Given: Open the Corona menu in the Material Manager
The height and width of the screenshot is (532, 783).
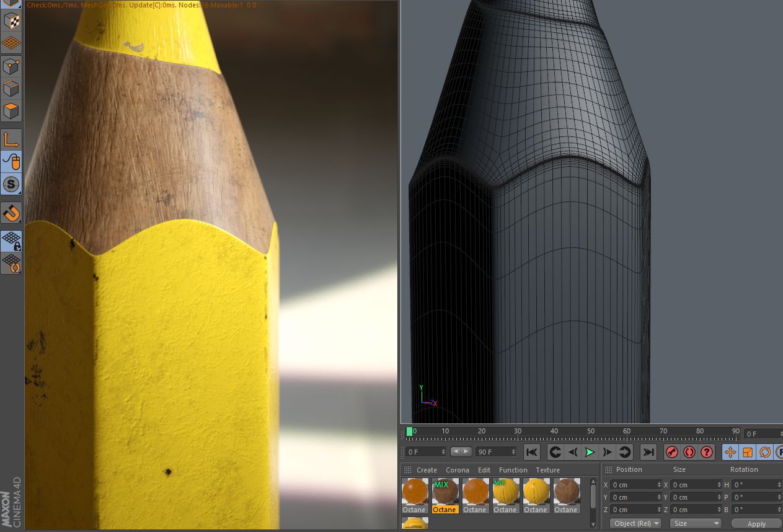Looking at the screenshot, I should pos(458,470).
